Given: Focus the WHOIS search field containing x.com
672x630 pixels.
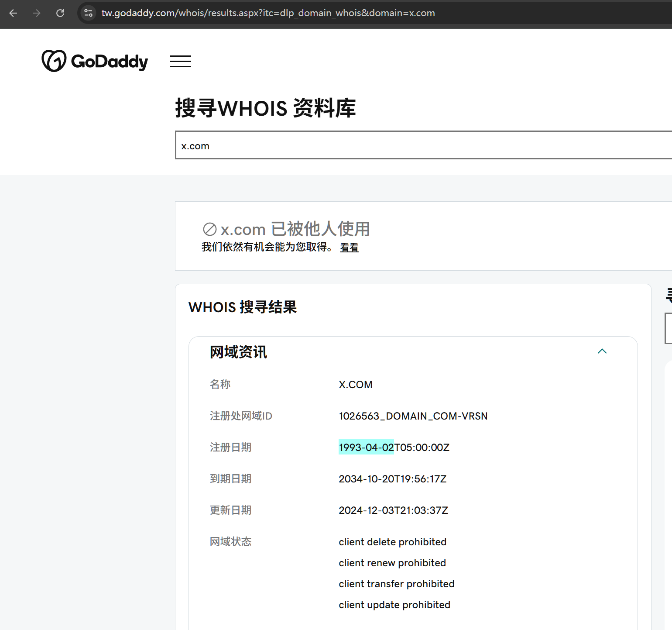Looking at the screenshot, I should click(423, 145).
